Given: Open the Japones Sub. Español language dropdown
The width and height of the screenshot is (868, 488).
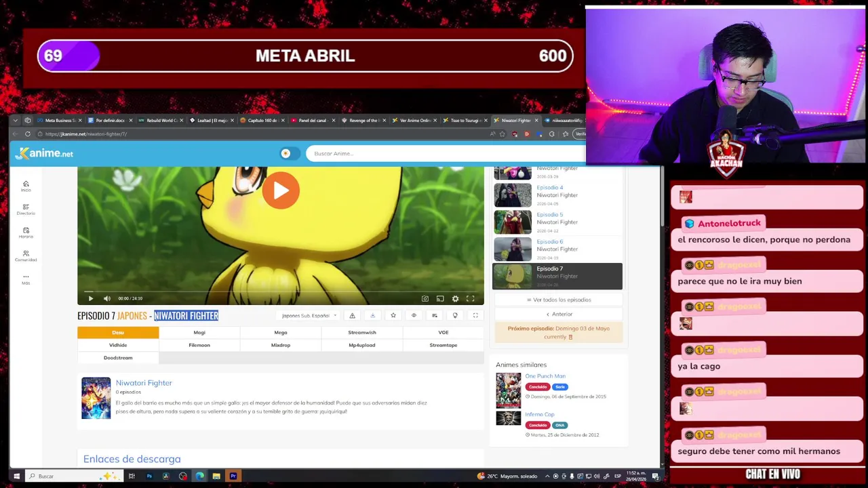Looking at the screenshot, I should point(309,315).
